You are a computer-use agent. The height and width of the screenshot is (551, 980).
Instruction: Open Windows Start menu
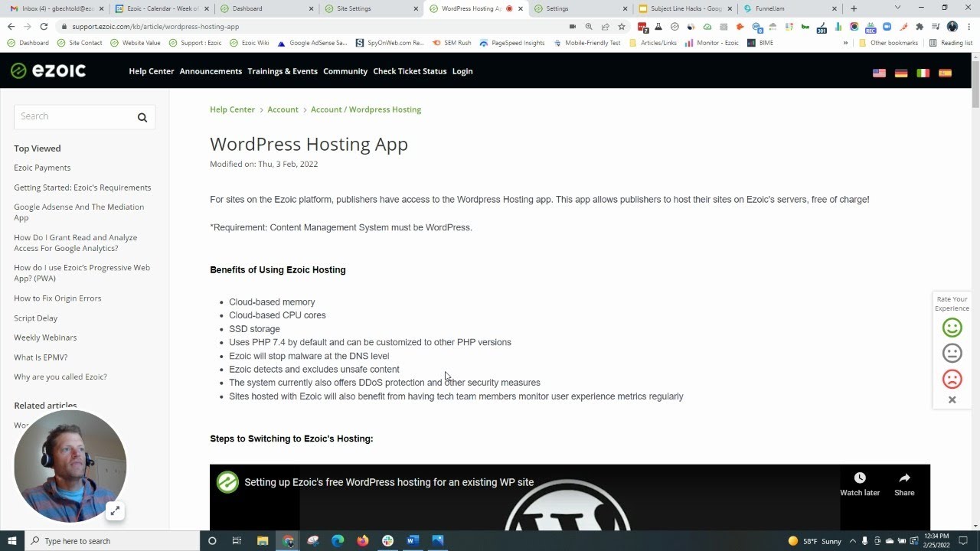[12, 540]
